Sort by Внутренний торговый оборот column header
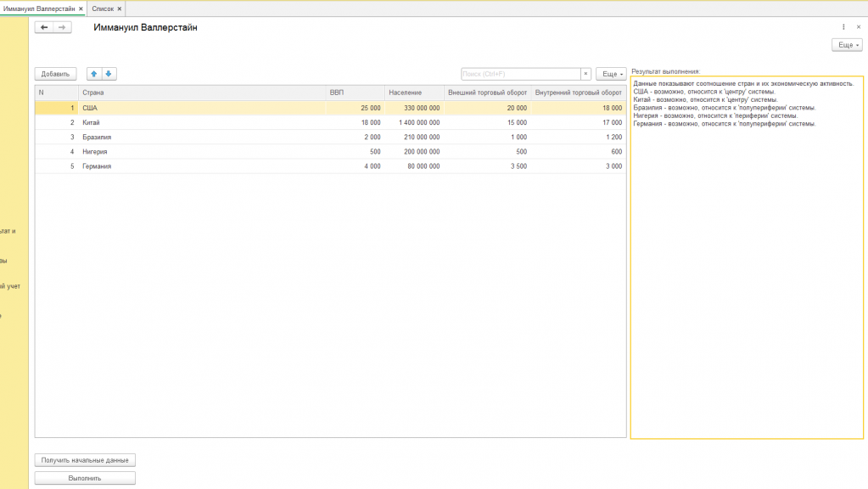This screenshot has width=868, height=489. 579,93
